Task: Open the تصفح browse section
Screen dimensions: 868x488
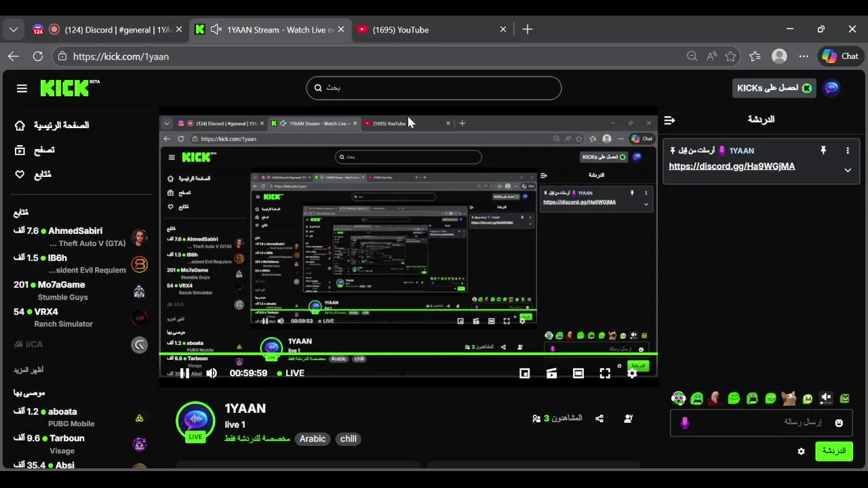Action: point(35,150)
